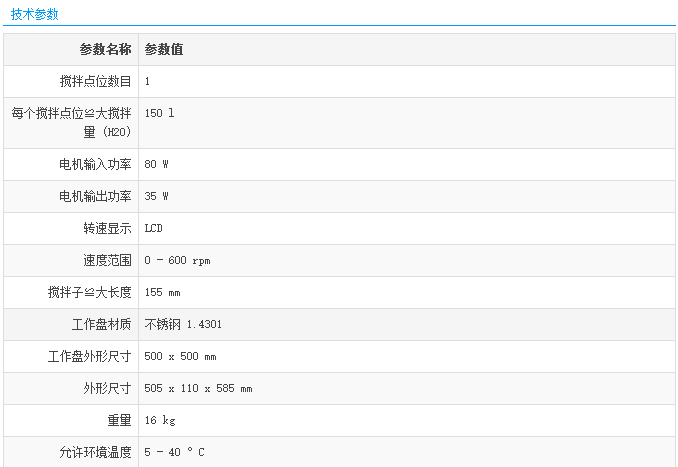This screenshot has height=467, width=678.
Task: Click the 不锈钢 1.4301 material value
Action: [x=183, y=324]
